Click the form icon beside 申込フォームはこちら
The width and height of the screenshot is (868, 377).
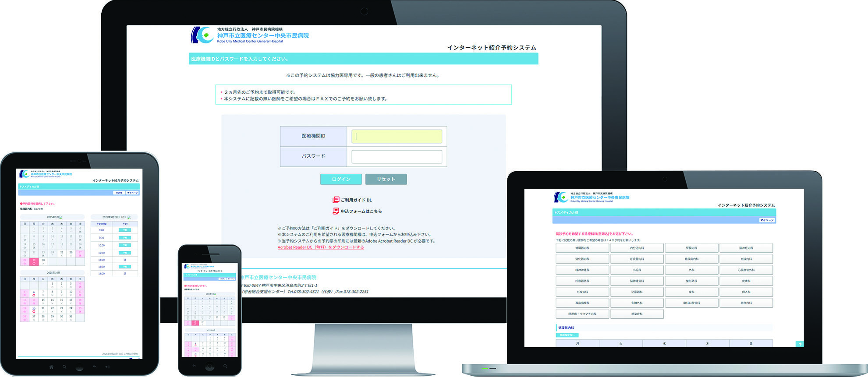click(x=336, y=211)
